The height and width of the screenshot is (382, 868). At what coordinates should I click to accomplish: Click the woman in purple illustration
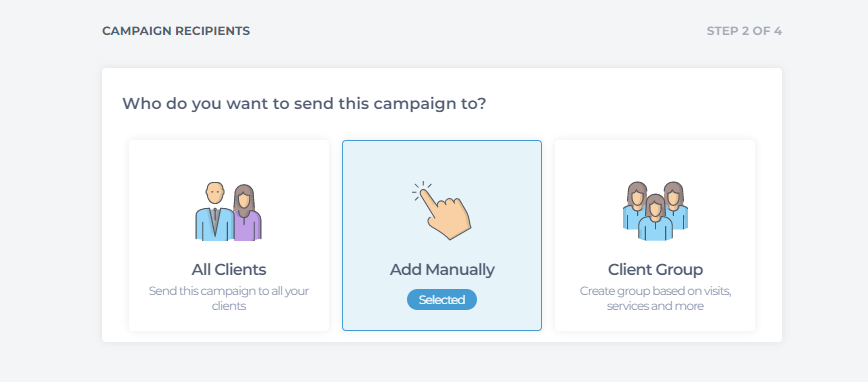(x=247, y=213)
